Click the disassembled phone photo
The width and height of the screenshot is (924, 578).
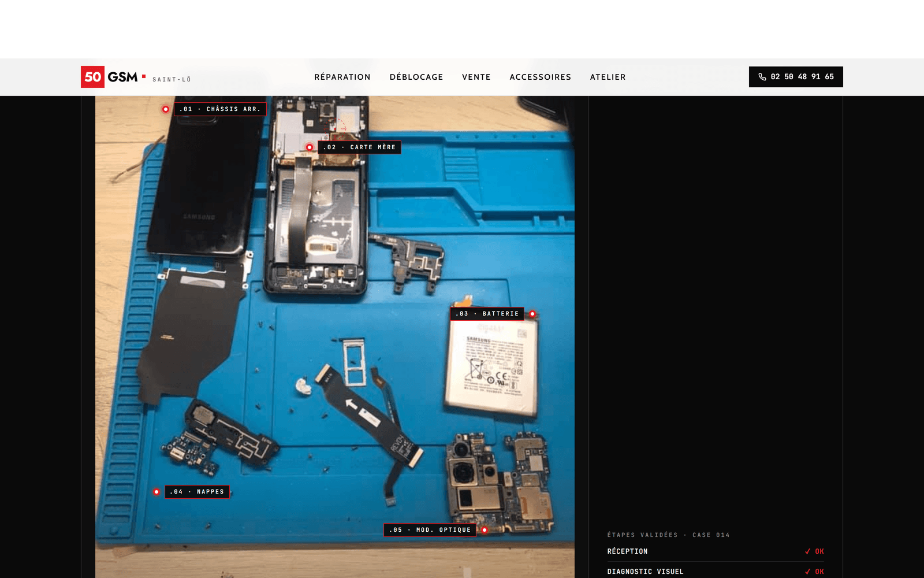(335, 337)
